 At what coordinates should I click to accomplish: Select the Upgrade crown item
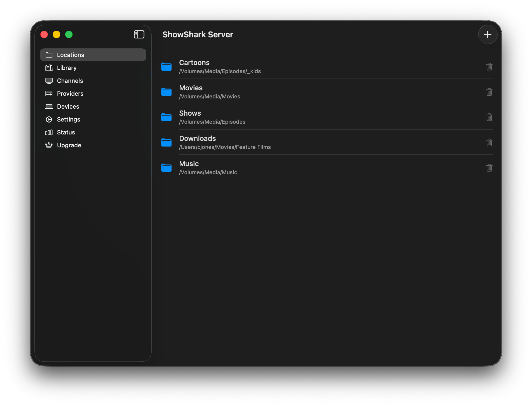coord(69,145)
